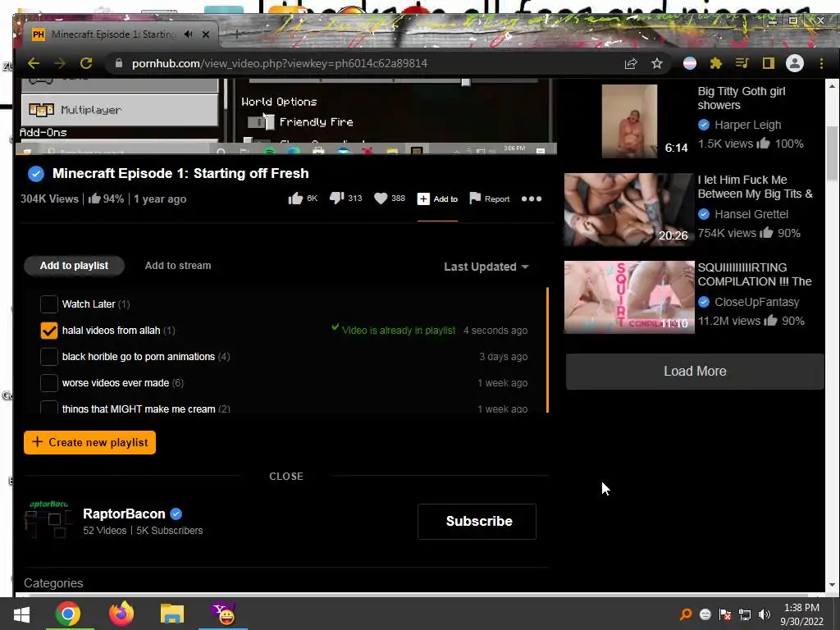This screenshot has height=630, width=840.
Task: Click the page vertical scrollbar thumb
Action: [x=832, y=153]
